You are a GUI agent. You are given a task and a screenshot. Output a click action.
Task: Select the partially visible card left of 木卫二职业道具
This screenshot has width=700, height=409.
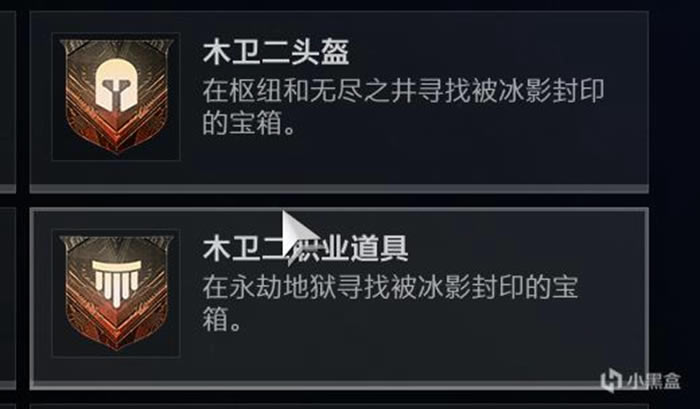coord(8,298)
